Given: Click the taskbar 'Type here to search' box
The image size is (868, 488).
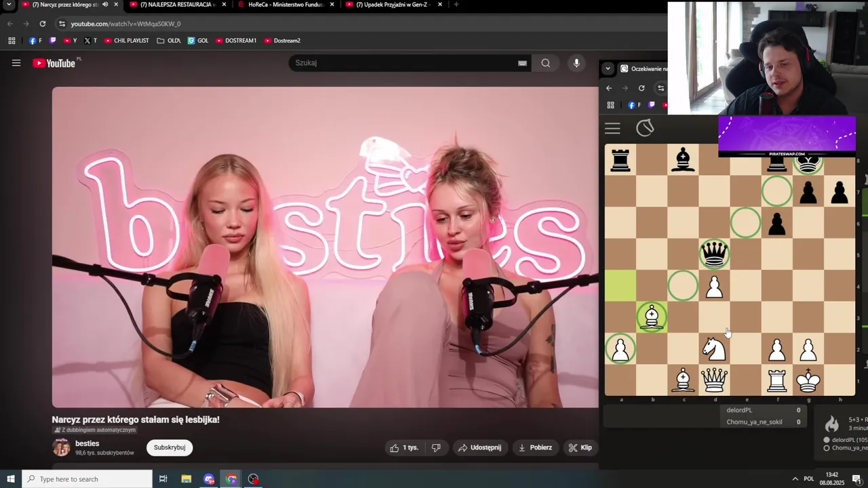Looking at the screenshot, I should tap(87, 479).
